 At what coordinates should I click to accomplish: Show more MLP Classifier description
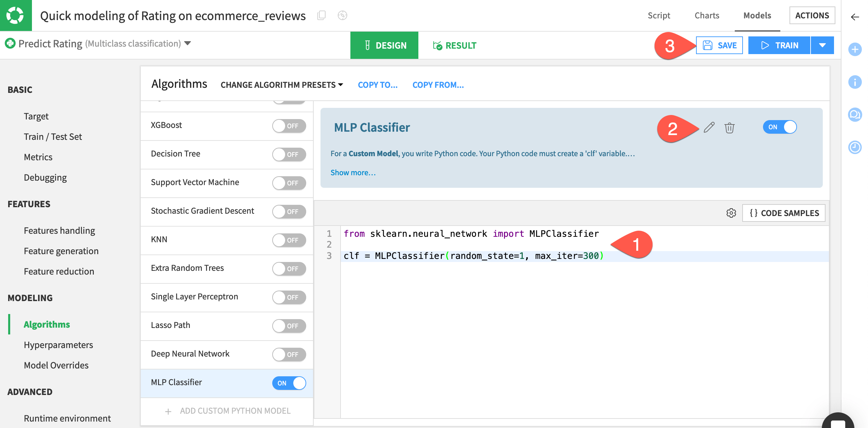click(353, 172)
